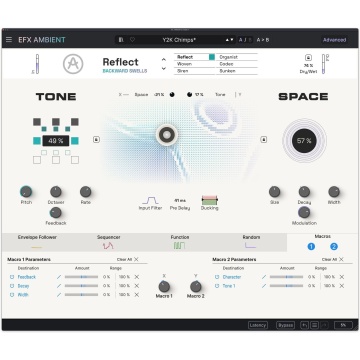Select previous mode with up chevron
Screen dimensions: 360x360
(164, 59)
